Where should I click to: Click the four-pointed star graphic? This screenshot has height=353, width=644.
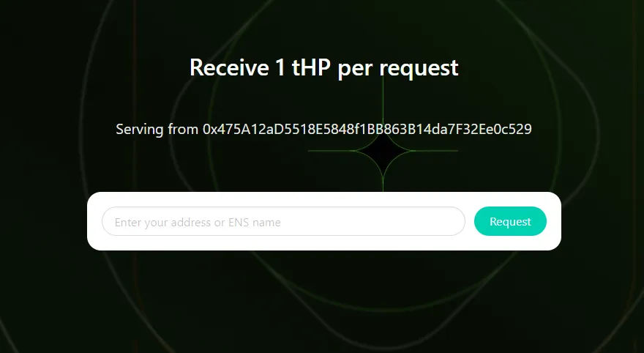[x=383, y=151]
